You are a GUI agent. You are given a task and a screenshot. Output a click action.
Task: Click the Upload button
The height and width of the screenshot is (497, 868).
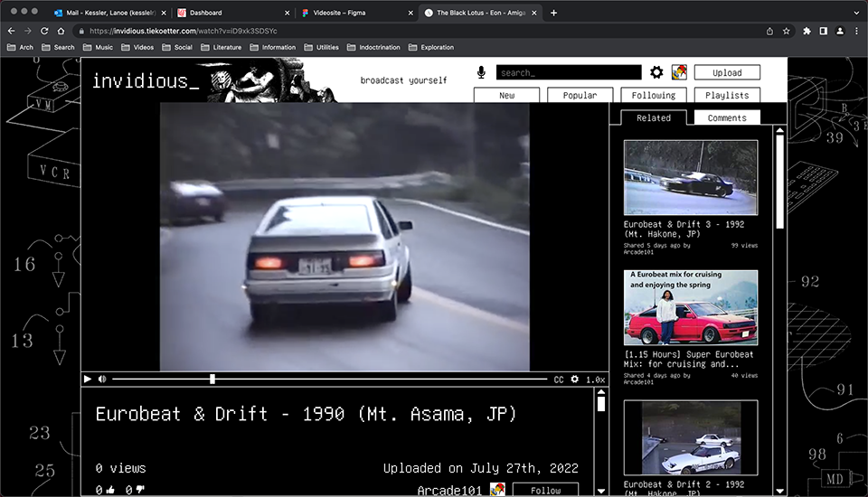(727, 72)
